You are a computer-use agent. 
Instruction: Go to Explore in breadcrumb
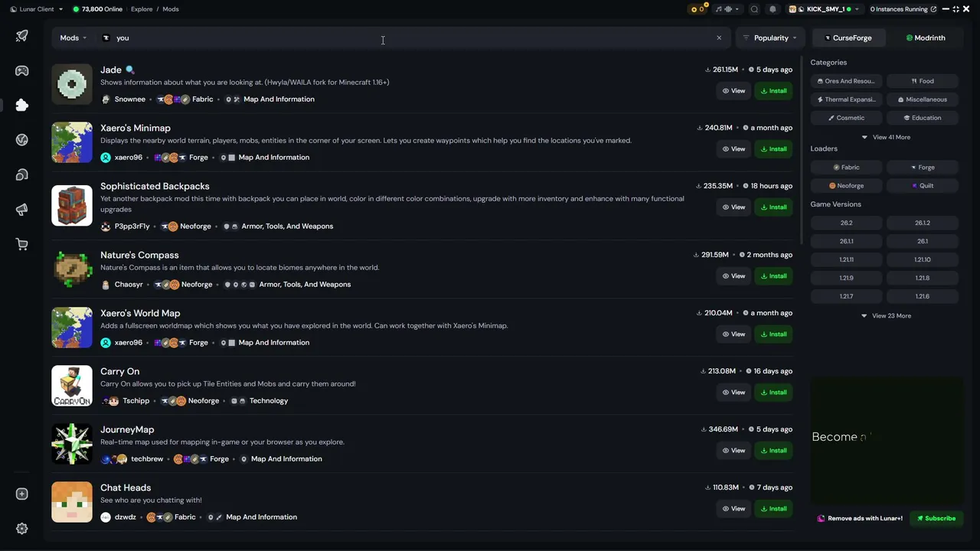click(142, 9)
